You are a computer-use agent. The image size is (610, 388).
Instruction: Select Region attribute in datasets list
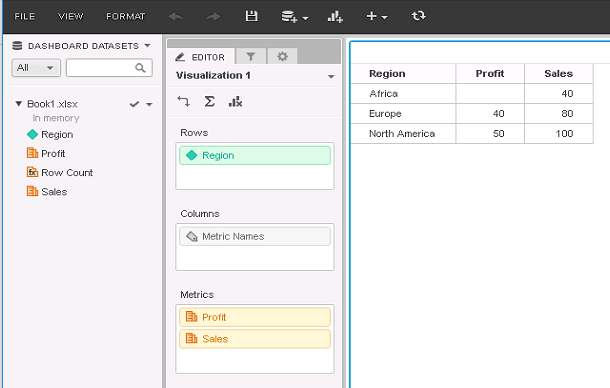pyautogui.click(x=57, y=135)
